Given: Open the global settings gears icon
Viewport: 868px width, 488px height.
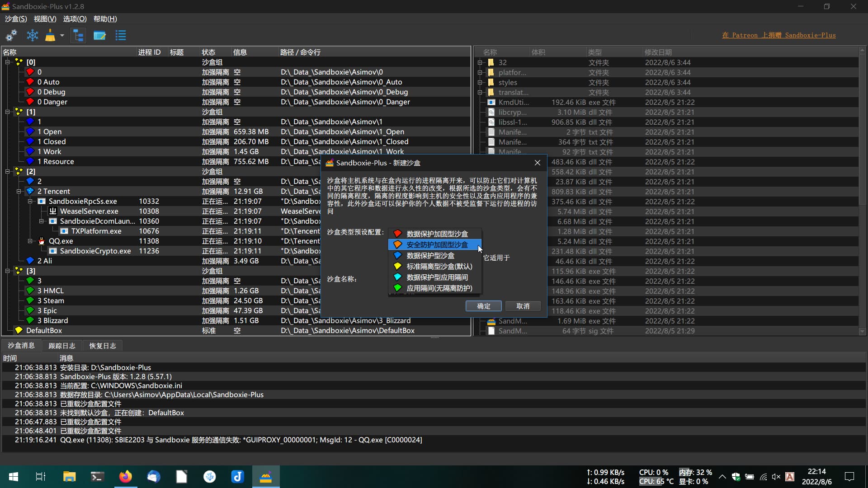Looking at the screenshot, I should (x=11, y=35).
